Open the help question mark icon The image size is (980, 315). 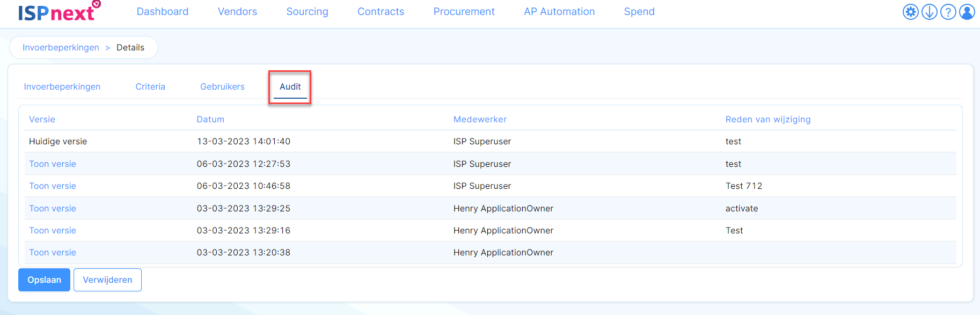948,12
